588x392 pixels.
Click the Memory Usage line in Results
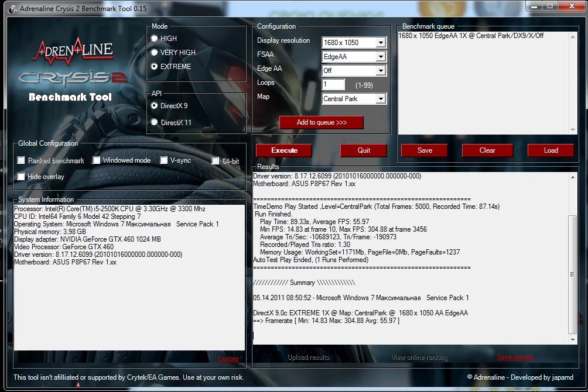coord(360,252)
